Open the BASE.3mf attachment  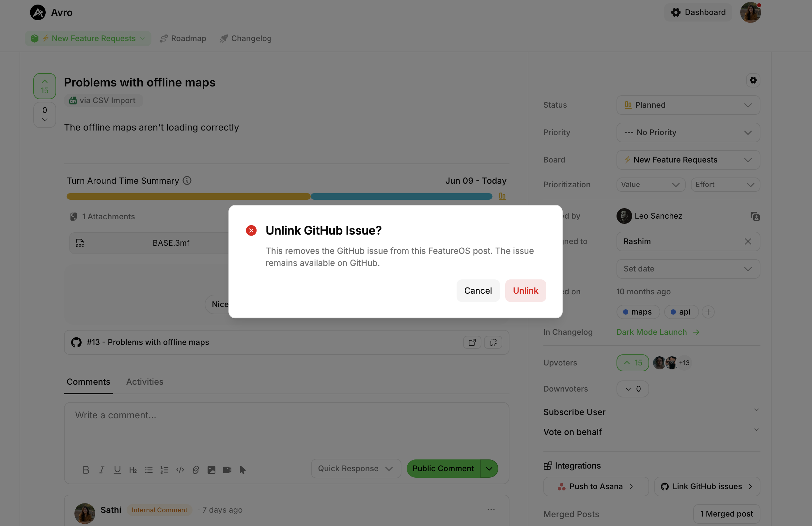coord(171,243)
